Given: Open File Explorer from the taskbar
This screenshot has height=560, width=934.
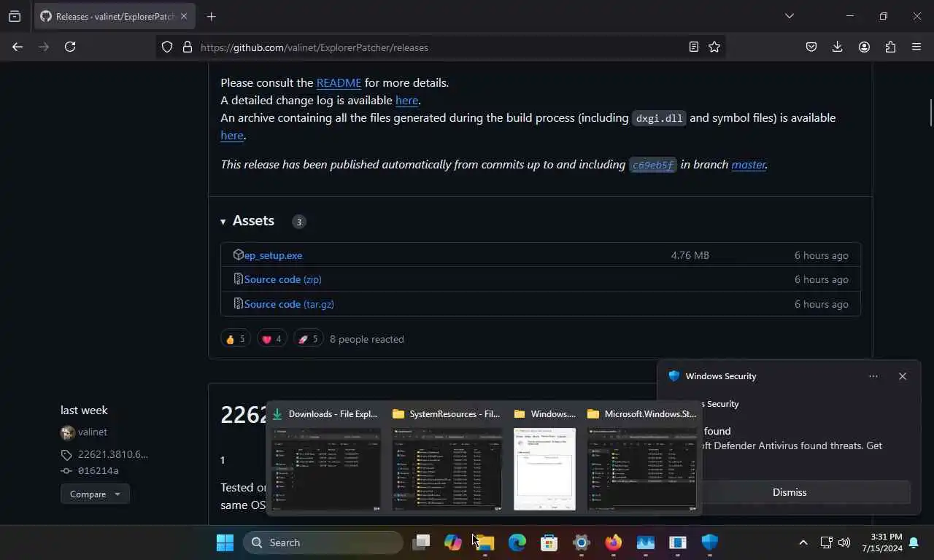Looking at the screenshot, I should tap(485, 542).
